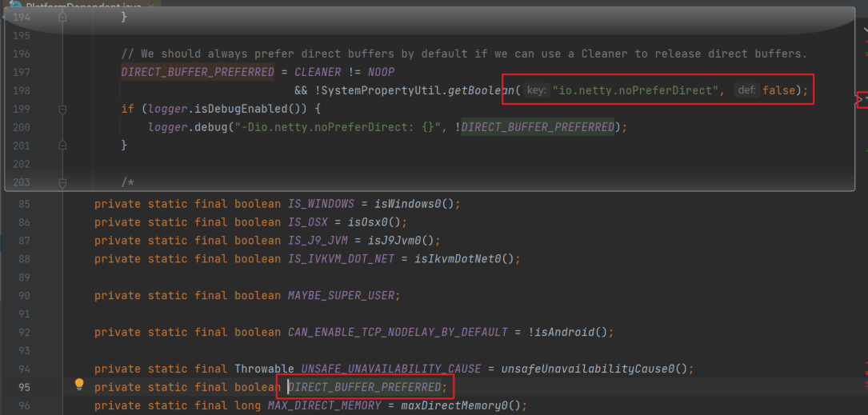The width and height of the screenshot is (868, 415).
Task: Click the 'def:' parameter hint
Action: pyautogui.click(x=746, y=90)
